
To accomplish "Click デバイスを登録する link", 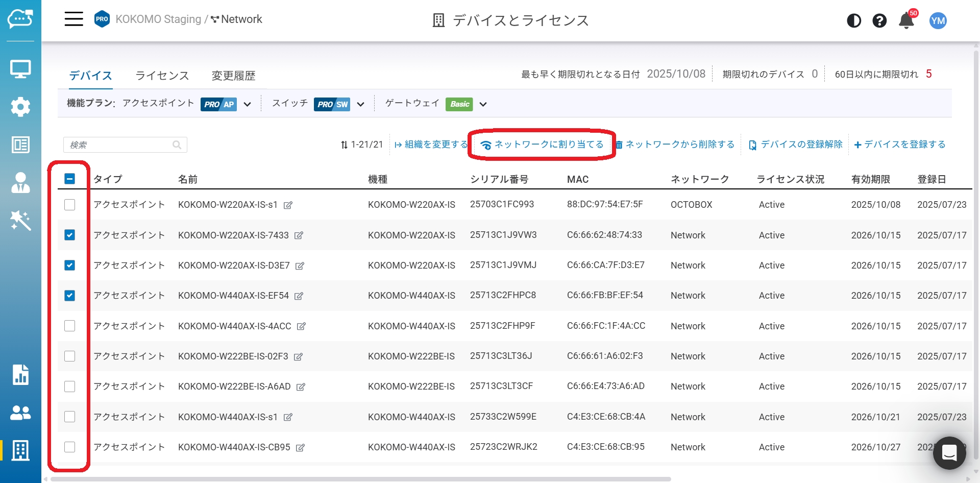I will 899,144.
